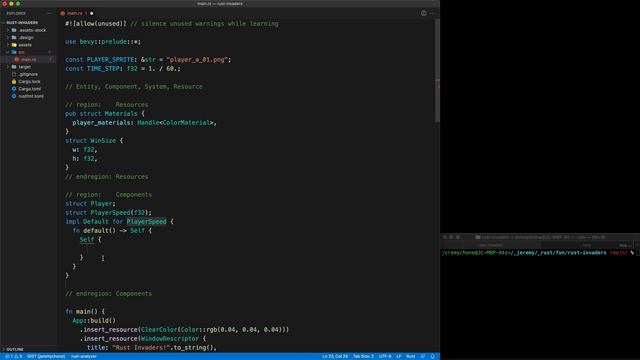
Task: Click "// endregion: Components" comment
Action: click(x=109, y=293)
